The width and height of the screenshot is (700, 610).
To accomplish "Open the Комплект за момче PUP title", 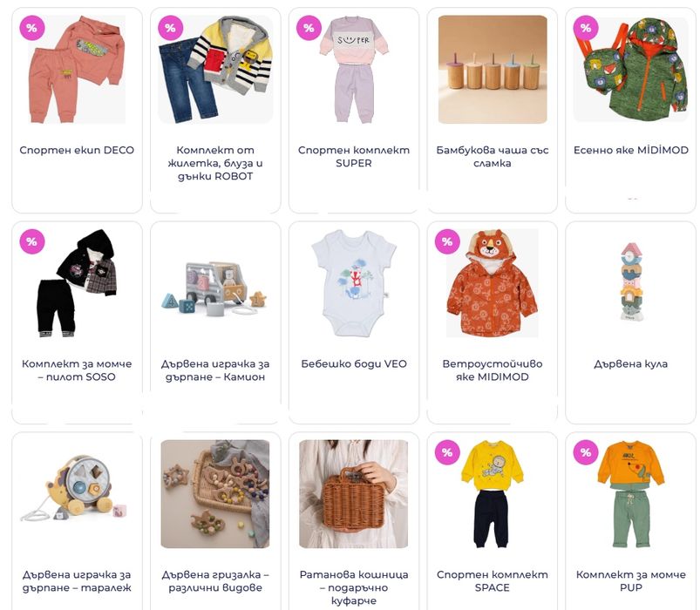I will (631, 581).
